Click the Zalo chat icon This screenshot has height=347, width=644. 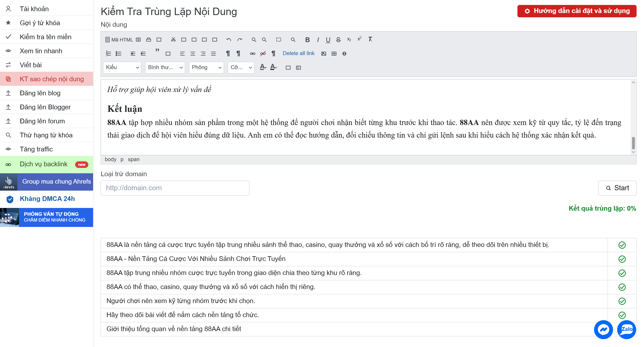626,329
